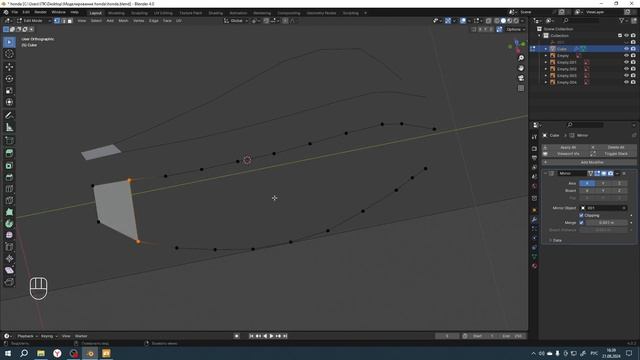Select the Loop Cut tool
The image size is (640, 360).
(x=9, y=189)
